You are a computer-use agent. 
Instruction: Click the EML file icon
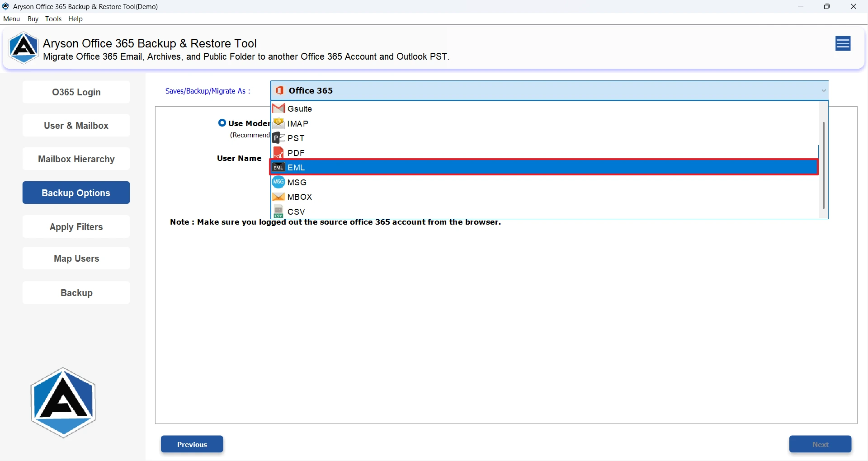(x=278, y=167)
